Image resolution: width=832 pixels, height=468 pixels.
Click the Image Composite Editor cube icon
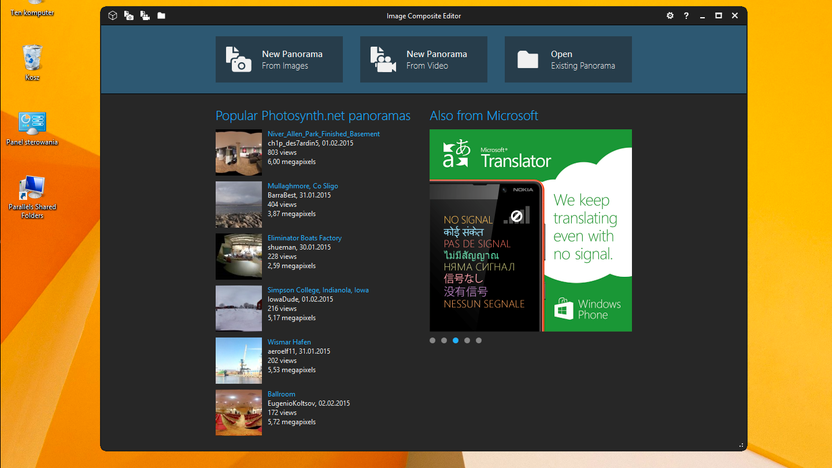coord(112,15)
